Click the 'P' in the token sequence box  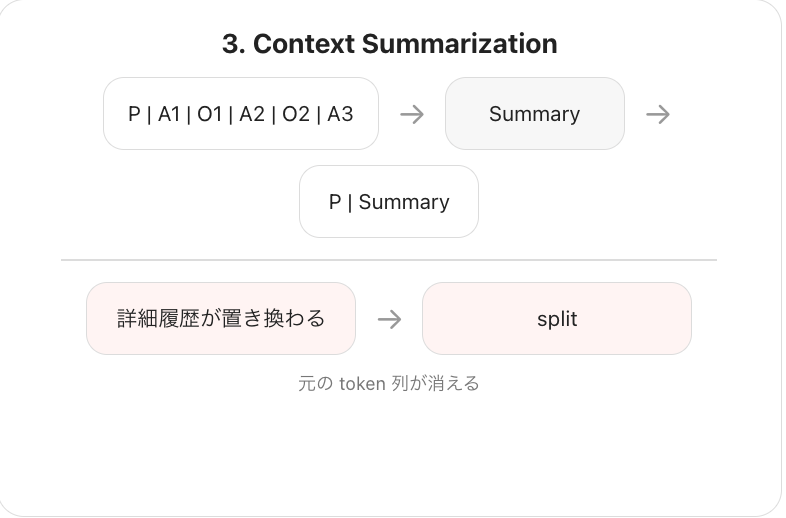pyautogui.click(x=134, y=114)
